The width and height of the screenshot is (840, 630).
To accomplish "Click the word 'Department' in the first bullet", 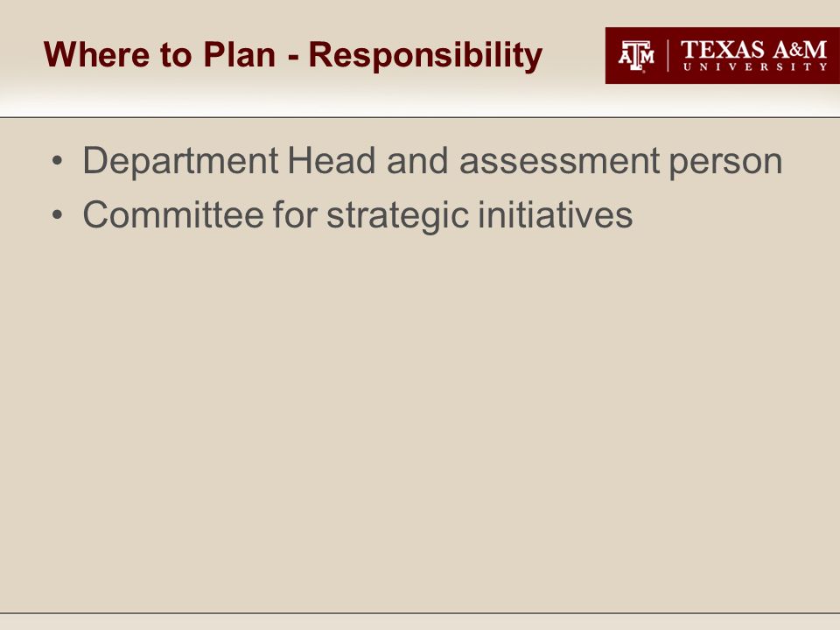I will (180, 161).
